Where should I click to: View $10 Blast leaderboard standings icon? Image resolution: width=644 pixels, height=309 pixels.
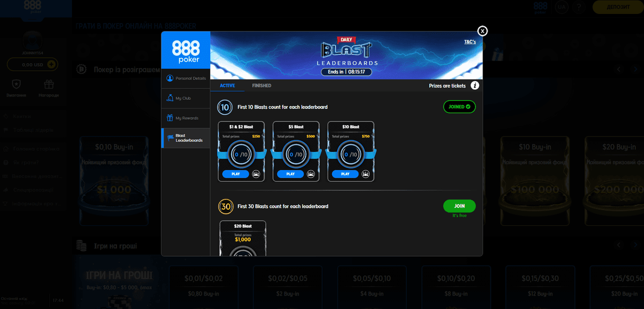tap(365, 174)
